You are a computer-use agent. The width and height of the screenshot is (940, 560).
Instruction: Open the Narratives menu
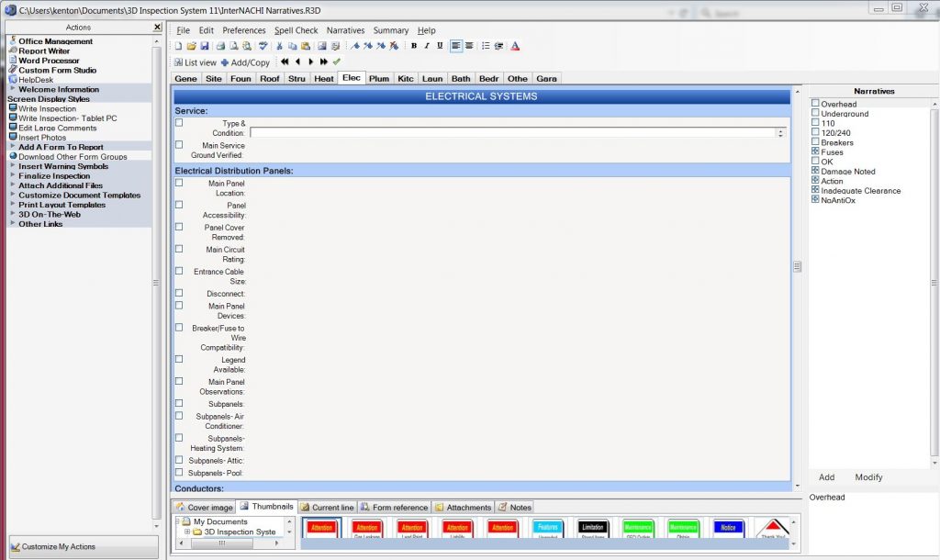(x=345, y=30)
